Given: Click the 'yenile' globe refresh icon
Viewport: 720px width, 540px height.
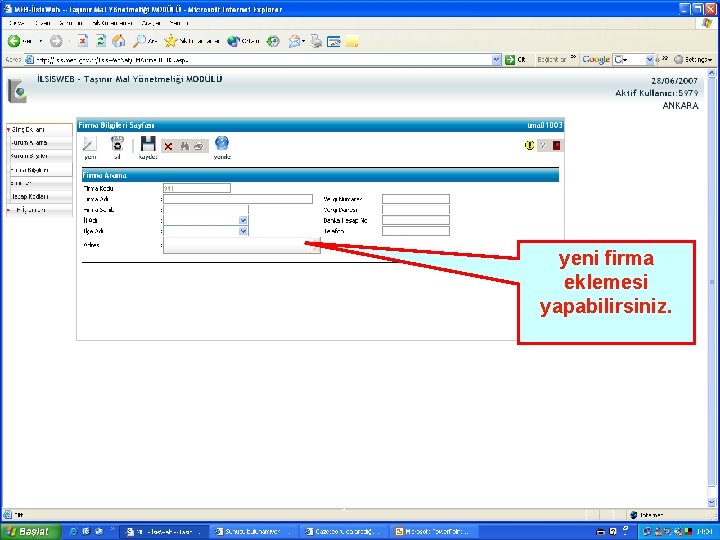Looking at the screenshot, I should click(x=222, y=143).
